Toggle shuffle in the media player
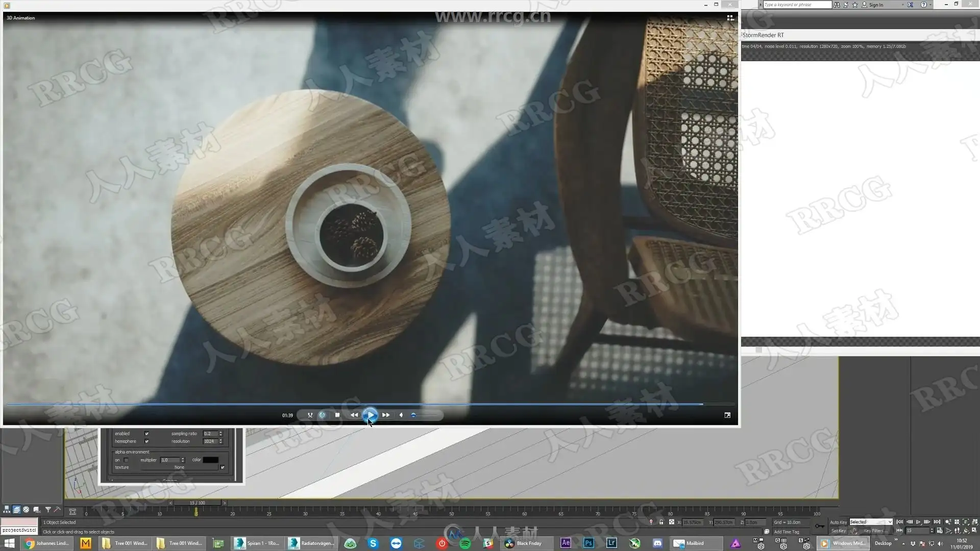The image size is (980, 551). click(310, 415)
